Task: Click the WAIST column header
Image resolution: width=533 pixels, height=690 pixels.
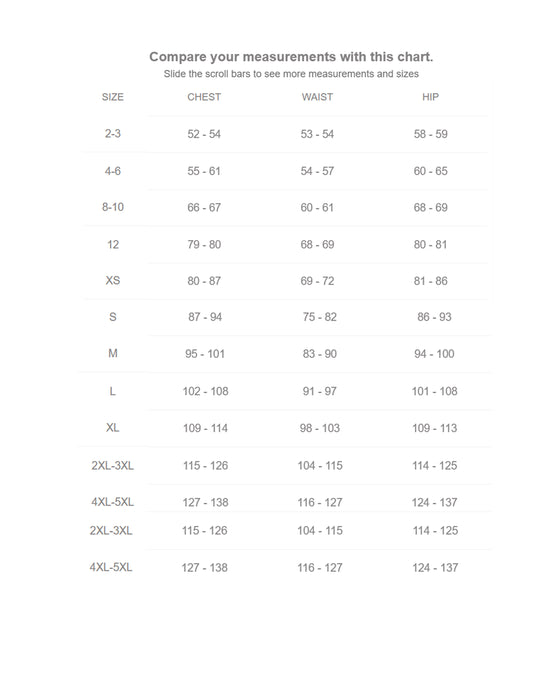Action: coord(317,97)
